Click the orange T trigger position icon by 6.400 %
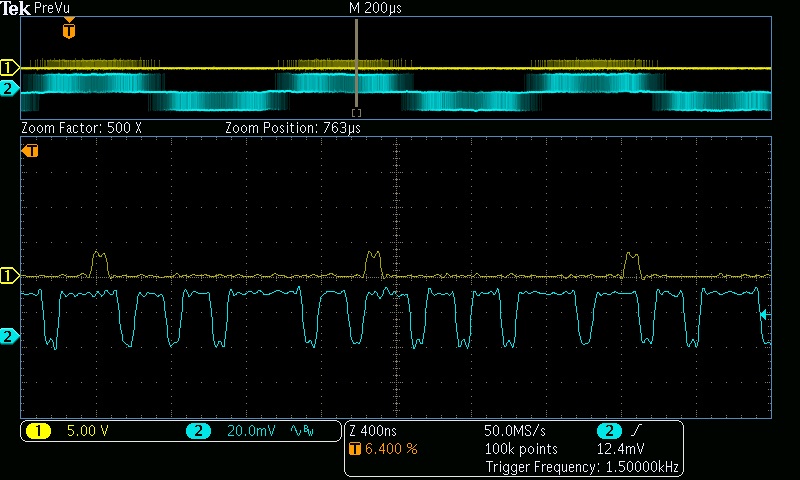The height and width of the screenshot is (480, 800). [355, 449]
